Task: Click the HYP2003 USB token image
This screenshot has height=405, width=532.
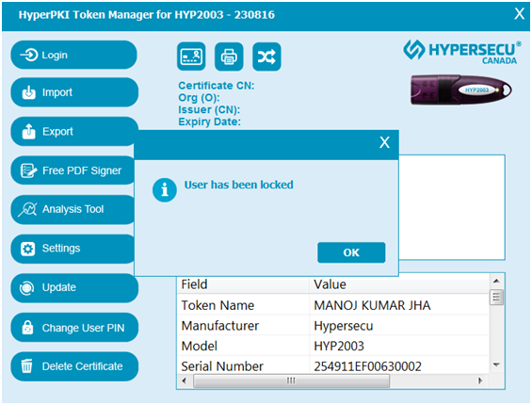Action: coord(461,89)
